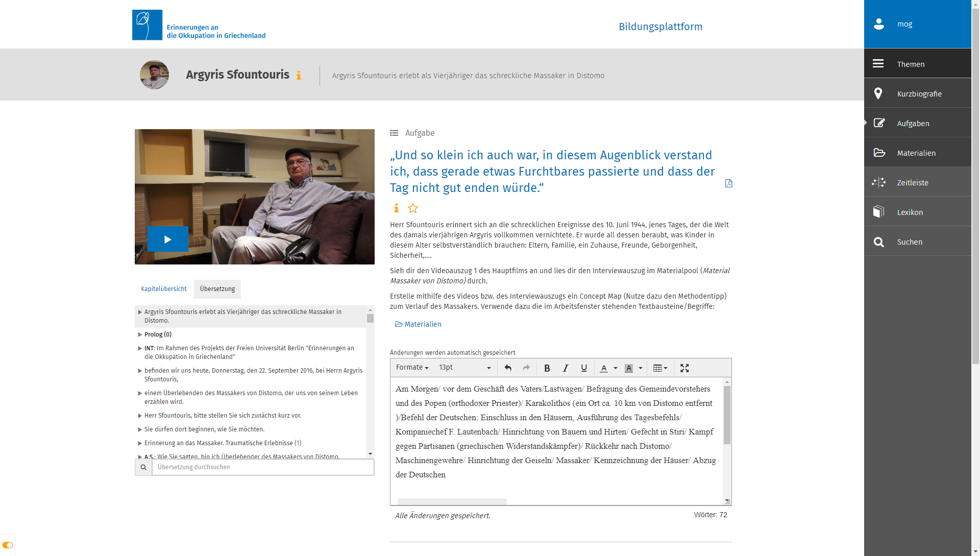The width and height of the screenshot is (980, 556).
Task: Switch to Kapitelübersicht tab
Action: (164, 289)
